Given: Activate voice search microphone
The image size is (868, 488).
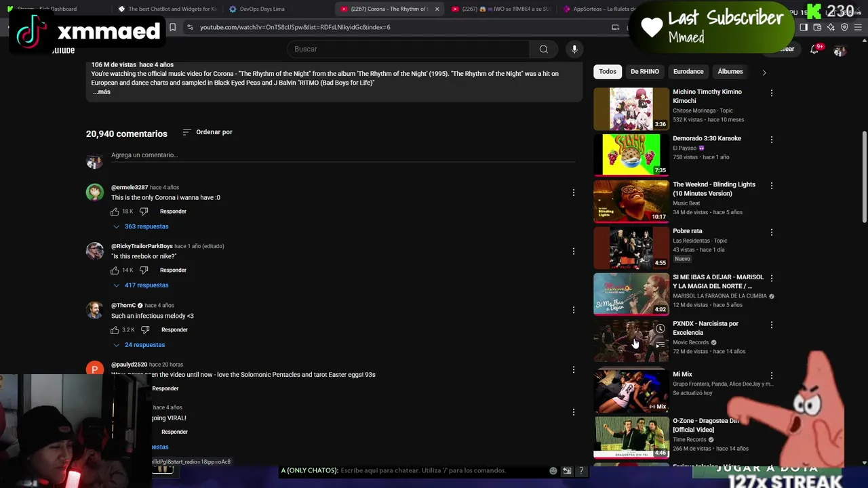Looking at the screenshot, I should [x=574, y=49].
